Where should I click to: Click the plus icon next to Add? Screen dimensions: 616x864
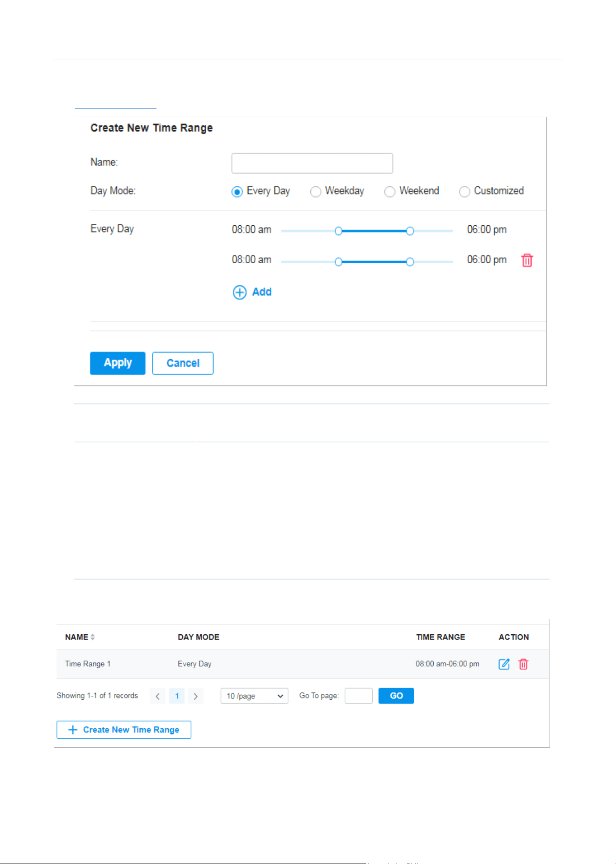240,292
